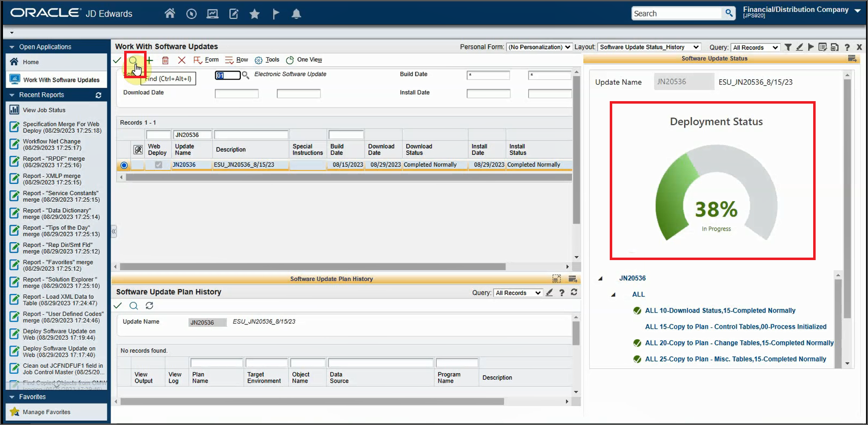Open the Personal Form dropdown
The image size is (868, 425).
point(539,47)
